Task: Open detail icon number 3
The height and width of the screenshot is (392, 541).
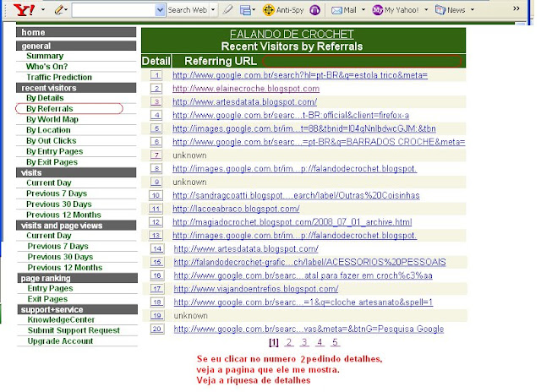Action: [156, 101]
